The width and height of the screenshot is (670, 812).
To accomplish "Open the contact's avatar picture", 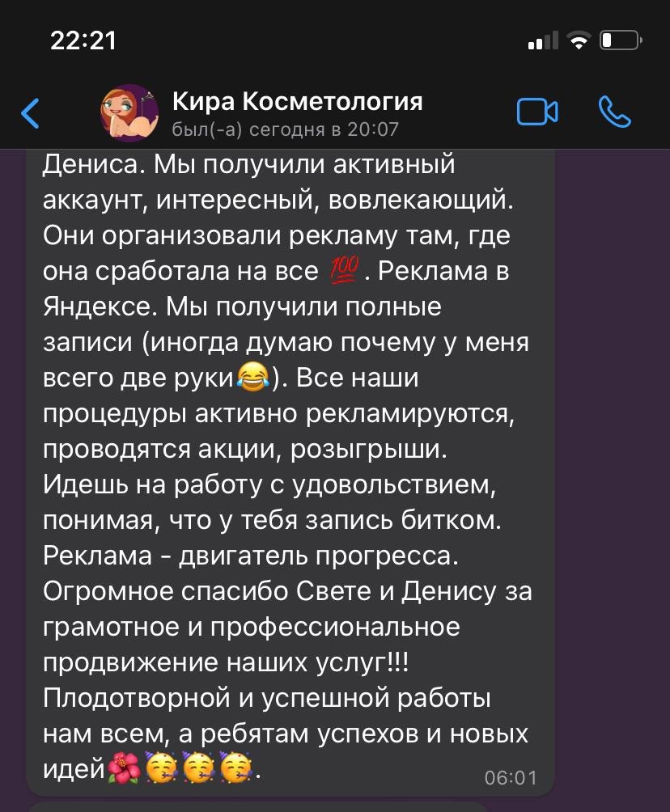I will (129, 113).
